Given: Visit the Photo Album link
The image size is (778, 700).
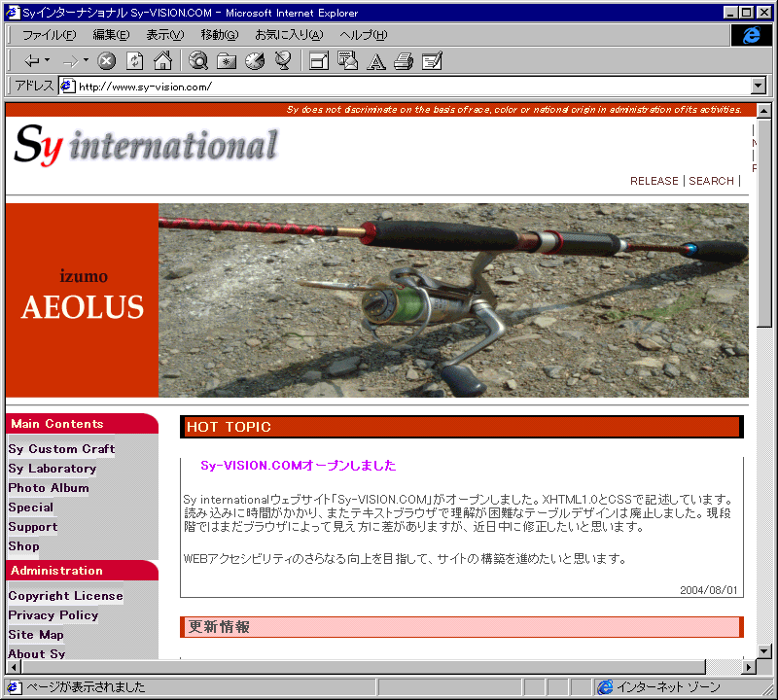Looking at the screenshot, I should coord(48,488).
